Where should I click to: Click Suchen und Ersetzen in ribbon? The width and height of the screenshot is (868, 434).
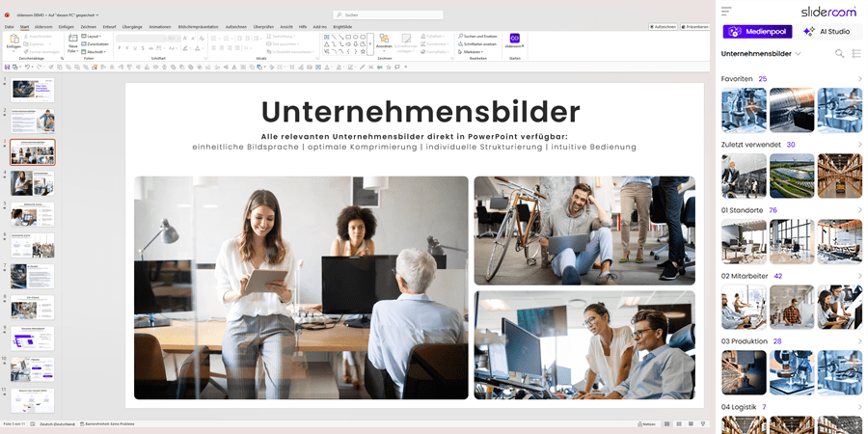point(477,36)
